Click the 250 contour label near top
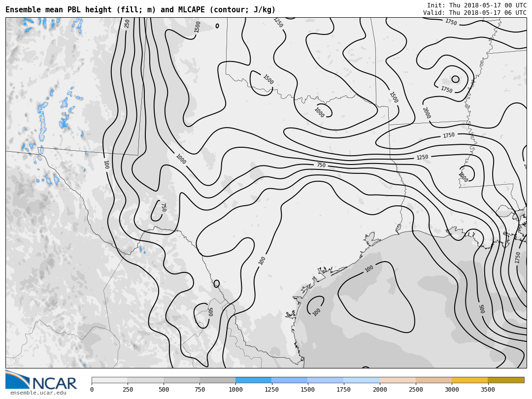 click(x=127, y=24)
